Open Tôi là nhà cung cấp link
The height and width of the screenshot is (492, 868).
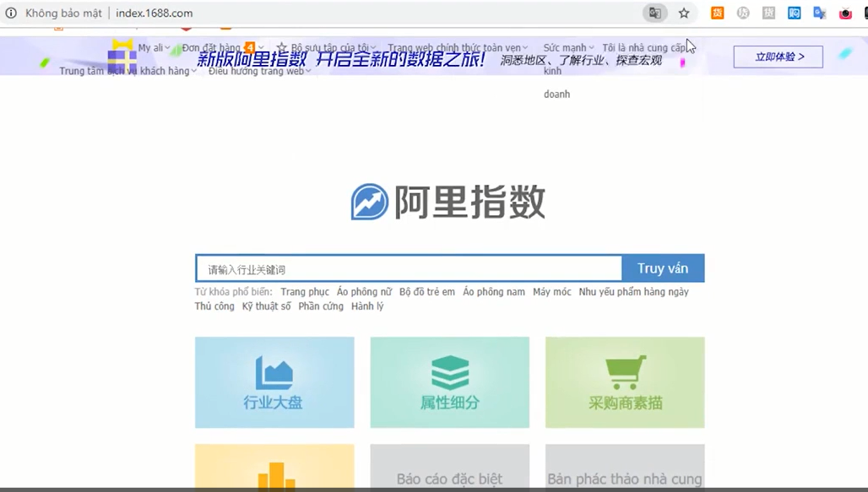tap(643, 47)
